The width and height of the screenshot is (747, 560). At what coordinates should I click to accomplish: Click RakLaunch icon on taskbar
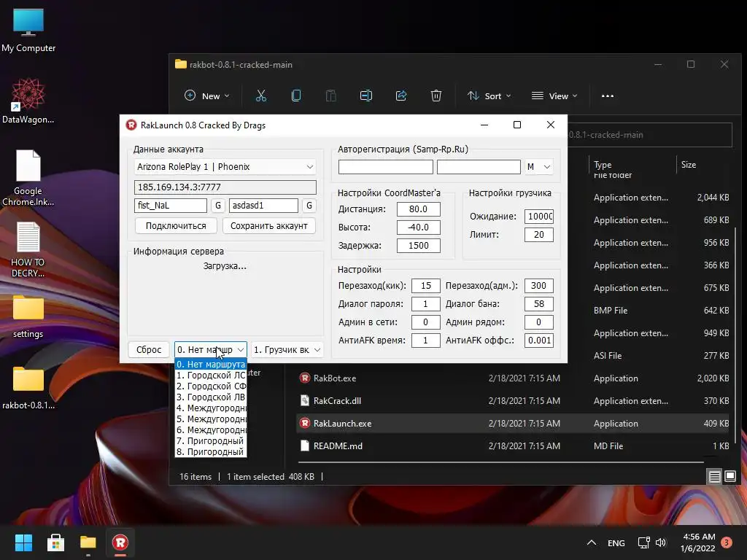tap(120, 542)
